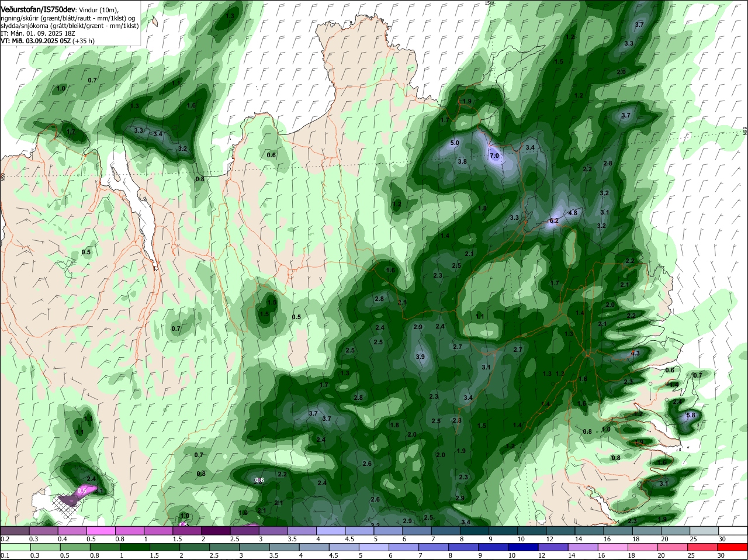Screen dimensions: 748x560
Task: Click the purple snowfall patch at bottom left
Action: [77, 496]
